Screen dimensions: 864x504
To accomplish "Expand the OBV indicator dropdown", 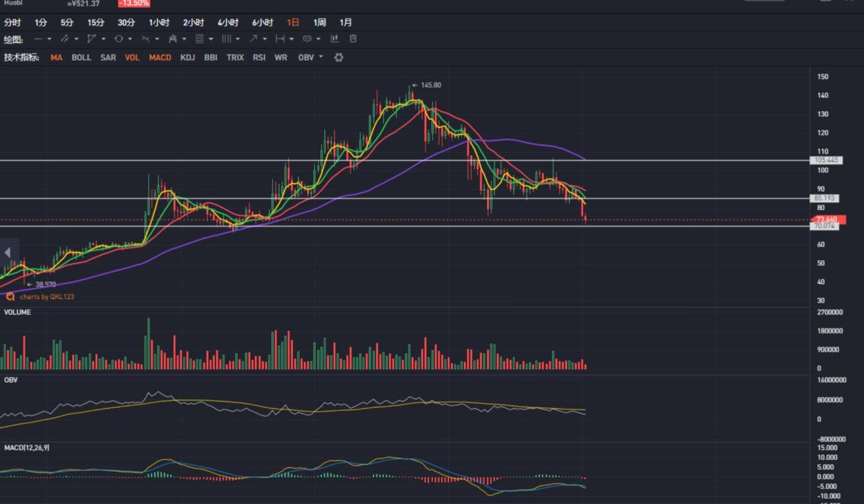I will point(321,57).
